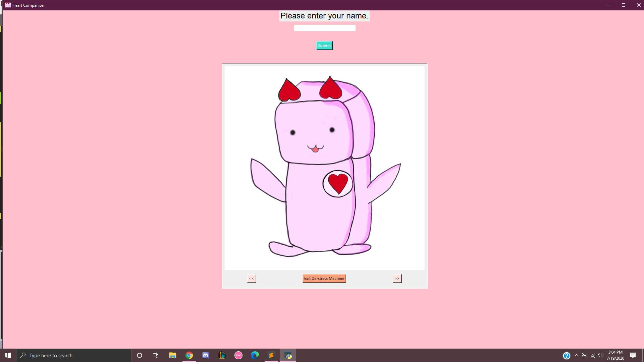Activate Cortana's listening circle
644x362 pixels.
click(x=139, y=355)
